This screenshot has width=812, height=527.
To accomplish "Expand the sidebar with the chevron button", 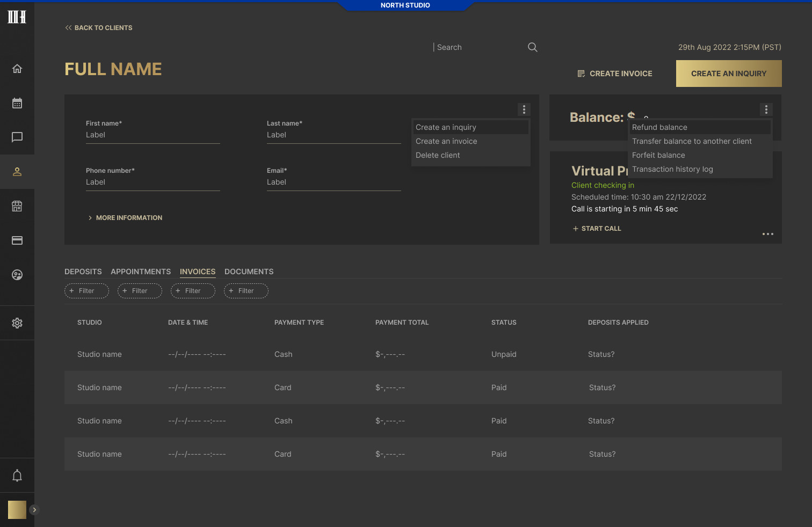I will [x=34, y=510].
